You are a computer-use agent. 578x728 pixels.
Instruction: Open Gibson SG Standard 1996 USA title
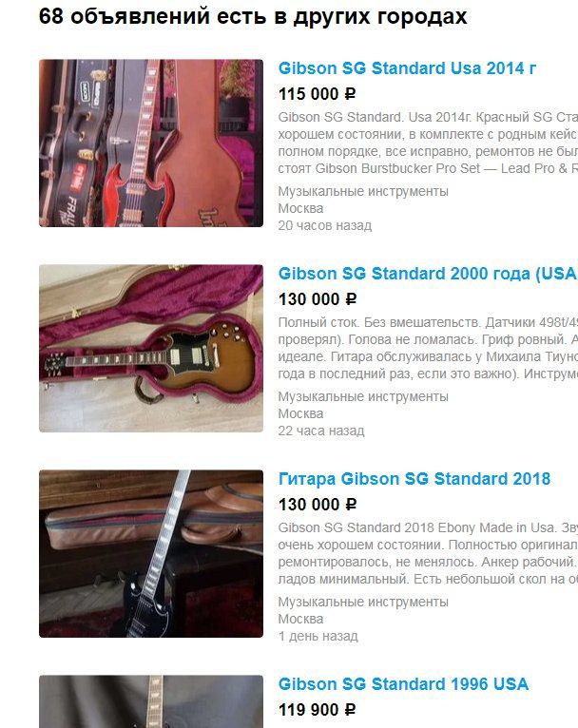403,684
